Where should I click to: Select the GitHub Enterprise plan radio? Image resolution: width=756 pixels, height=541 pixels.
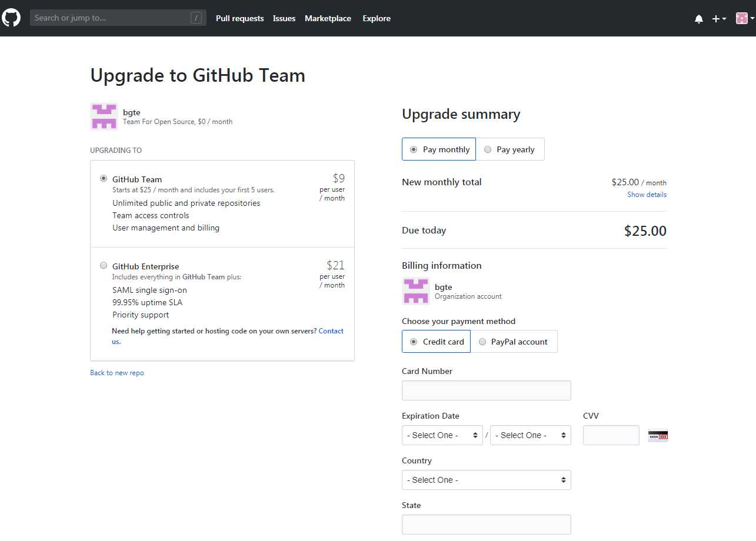point(104,265)
